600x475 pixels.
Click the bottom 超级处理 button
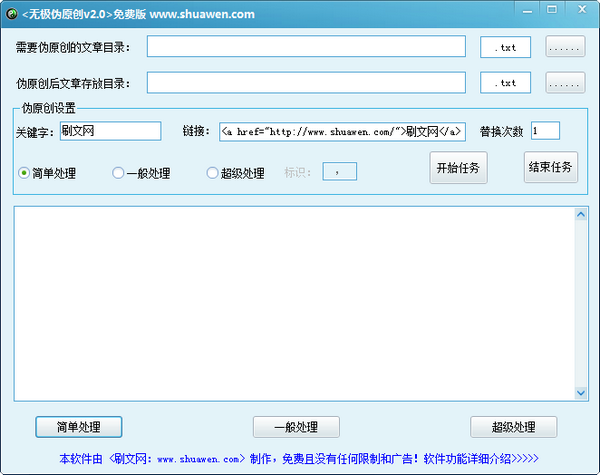pos(514,427)
